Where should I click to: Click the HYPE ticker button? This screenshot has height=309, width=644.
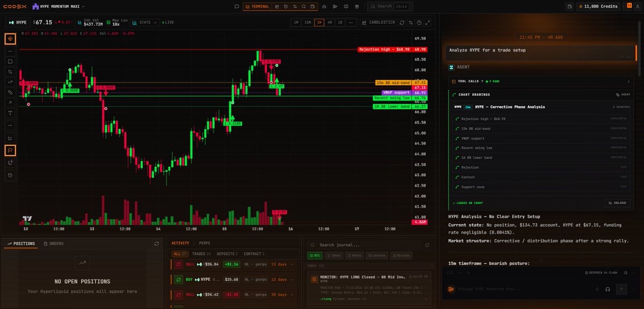[x=18, y=23]
